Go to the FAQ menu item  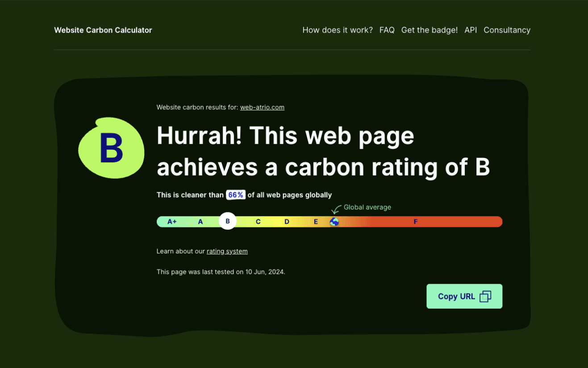387,30
